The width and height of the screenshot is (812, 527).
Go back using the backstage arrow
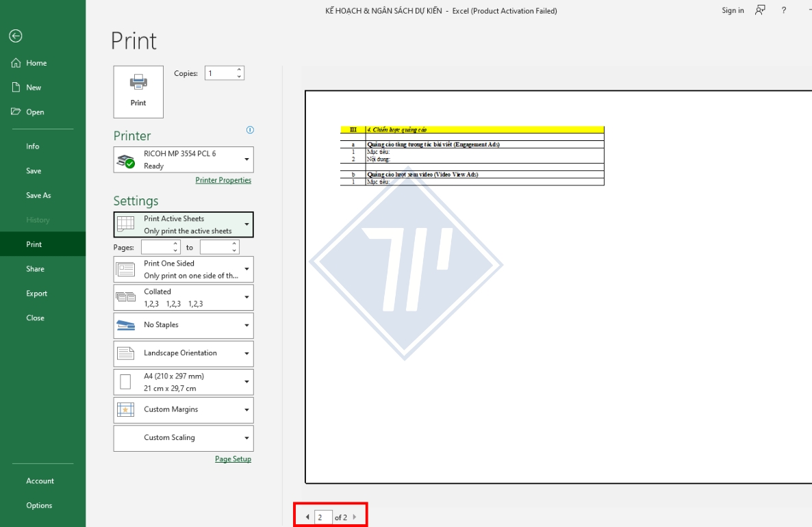[15, 36]
